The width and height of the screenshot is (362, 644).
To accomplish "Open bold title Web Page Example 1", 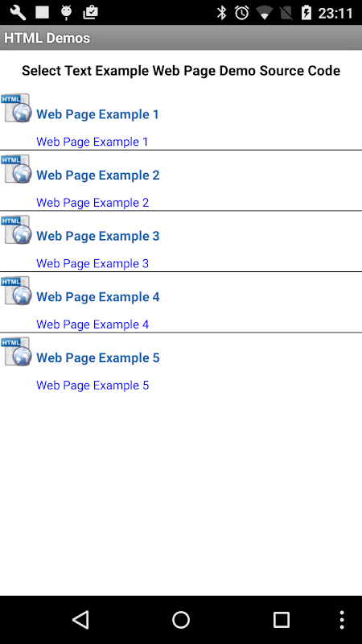I will (x=97, y=114).
